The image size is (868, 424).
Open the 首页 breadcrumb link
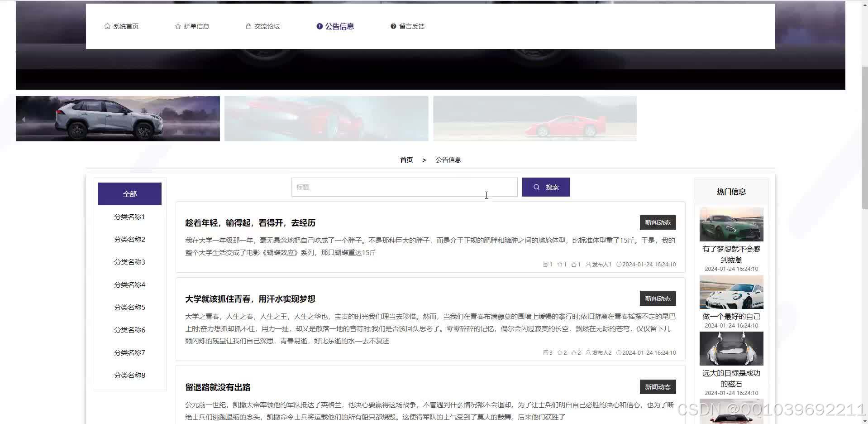[406, 159]
